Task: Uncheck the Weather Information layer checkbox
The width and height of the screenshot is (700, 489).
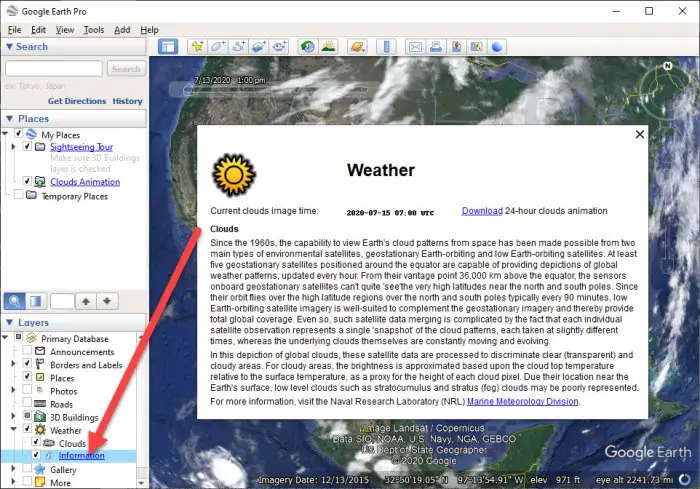Action: pyautogui.click(x=36, y=455)
